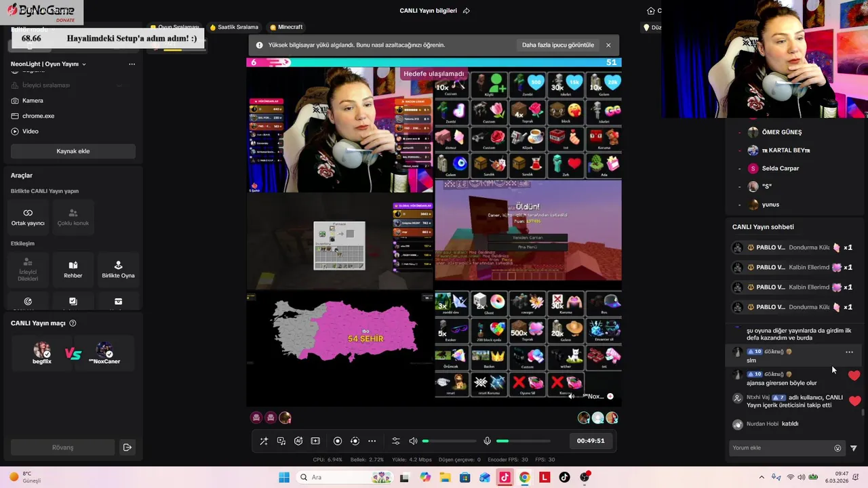868x488 pixels.
Task: Open the audio mixer settings icon
Action: tap(396, 441)
